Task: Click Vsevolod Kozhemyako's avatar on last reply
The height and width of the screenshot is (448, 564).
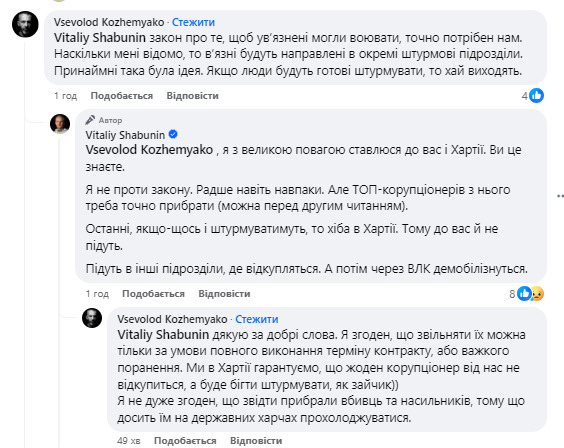Action: point(92,318)
